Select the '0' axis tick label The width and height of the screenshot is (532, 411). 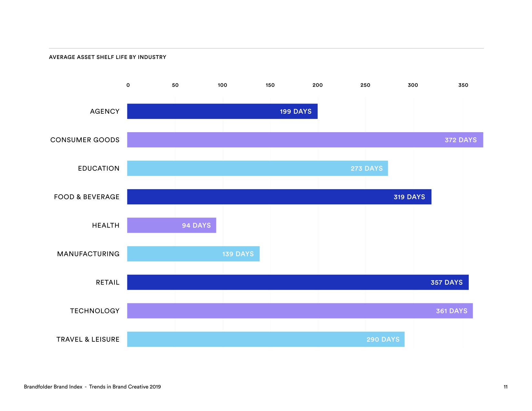[x=128, y=85]
